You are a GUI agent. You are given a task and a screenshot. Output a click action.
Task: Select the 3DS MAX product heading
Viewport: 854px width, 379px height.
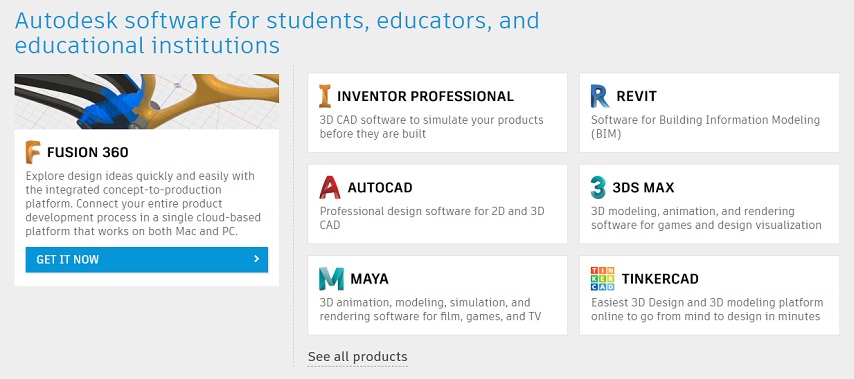pos(643,188)
